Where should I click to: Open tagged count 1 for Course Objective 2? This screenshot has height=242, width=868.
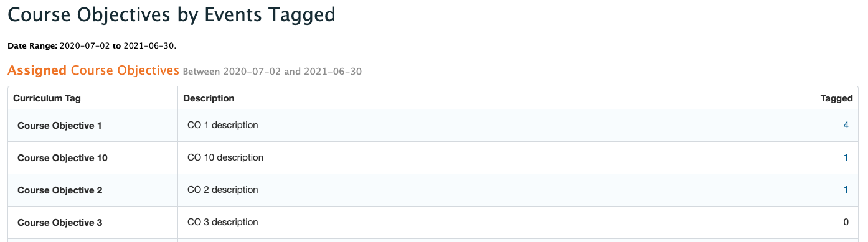click(x=846, y=190)
